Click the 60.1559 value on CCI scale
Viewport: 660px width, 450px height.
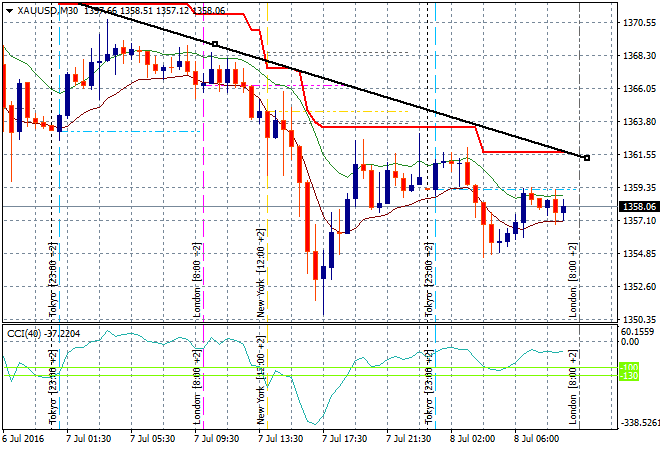637,332
